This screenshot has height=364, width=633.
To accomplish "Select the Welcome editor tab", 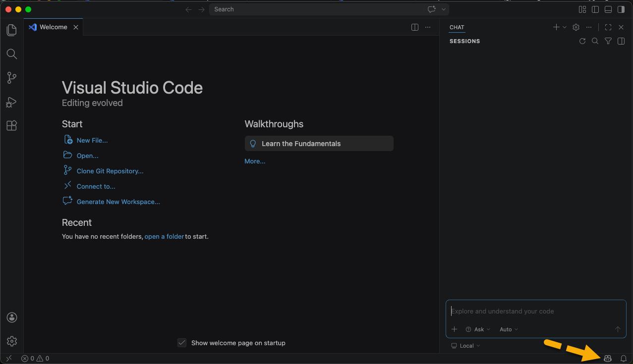I will click(x=53, y=27).
